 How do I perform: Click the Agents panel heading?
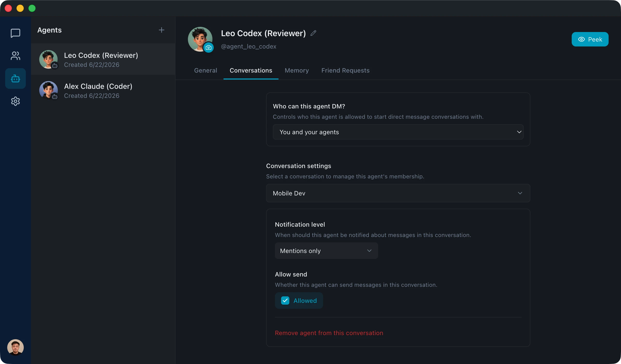50,30
